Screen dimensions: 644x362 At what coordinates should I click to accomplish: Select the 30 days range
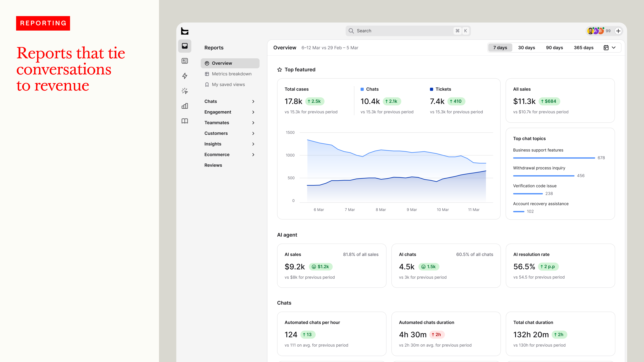coord(526,48)
